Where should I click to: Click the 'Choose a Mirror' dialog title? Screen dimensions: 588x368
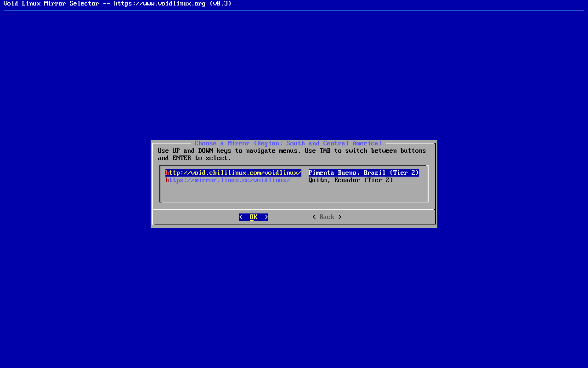288,144
